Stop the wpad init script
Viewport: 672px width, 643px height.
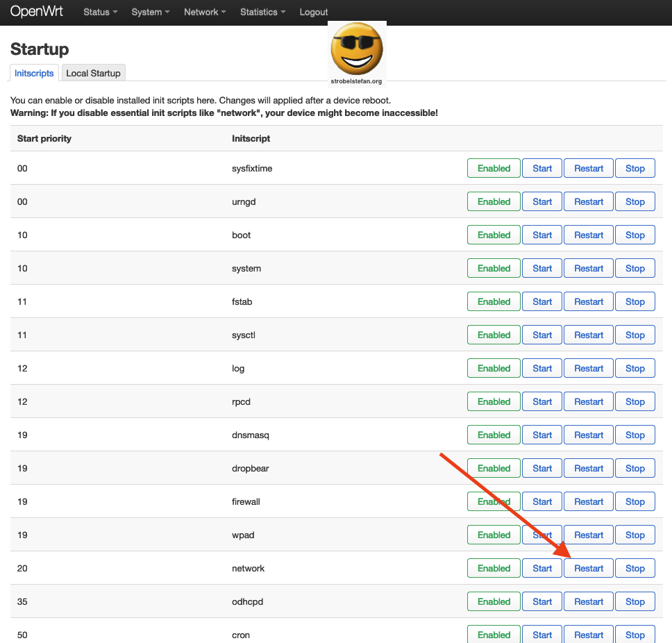(635, 535)
